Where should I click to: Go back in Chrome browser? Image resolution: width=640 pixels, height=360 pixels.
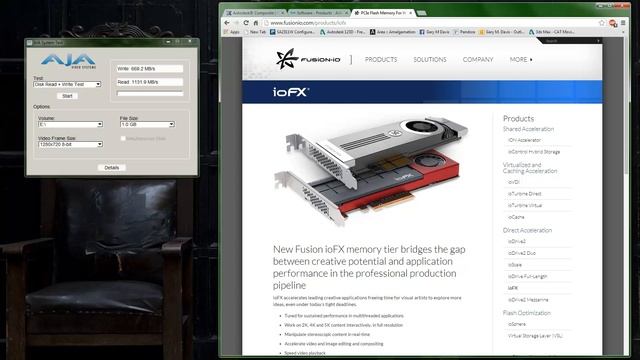click(x=227, y=23)
